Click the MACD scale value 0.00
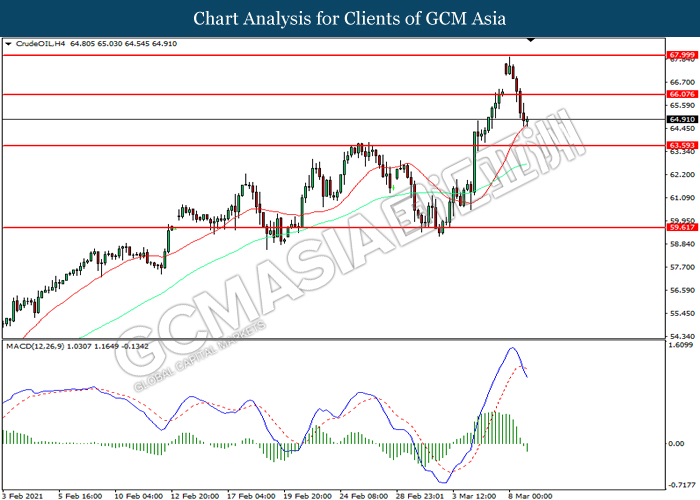The width and height of the screenshot is (700, 500). (x=677, y=443)
